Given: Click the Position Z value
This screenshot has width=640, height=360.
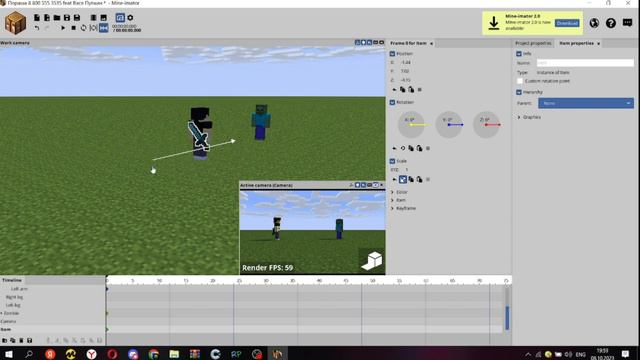Looking at the screenshot, I should [x=406, y=80].
